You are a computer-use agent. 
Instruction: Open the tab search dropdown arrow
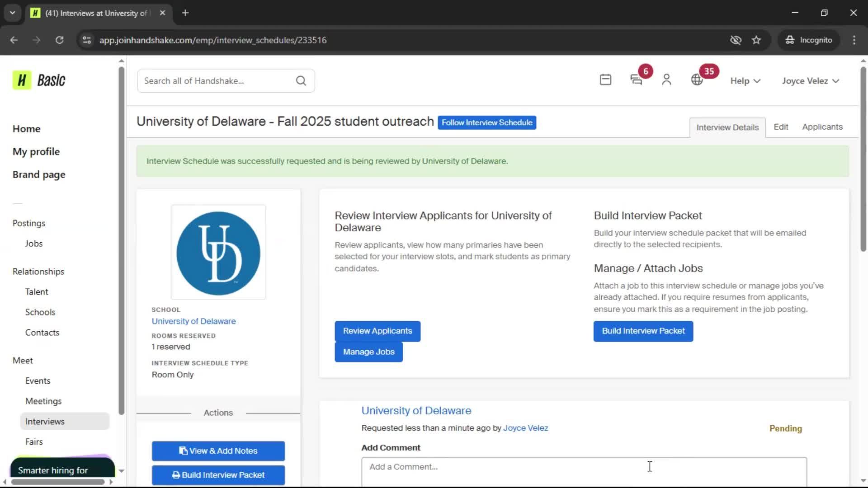(12, 13)
